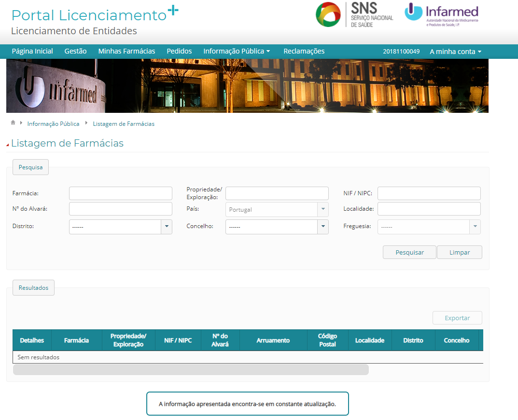This screenshot has height=420, width=518.
Task: Click the Informação Pública breadcrumb link
Action: coord(53,124)
